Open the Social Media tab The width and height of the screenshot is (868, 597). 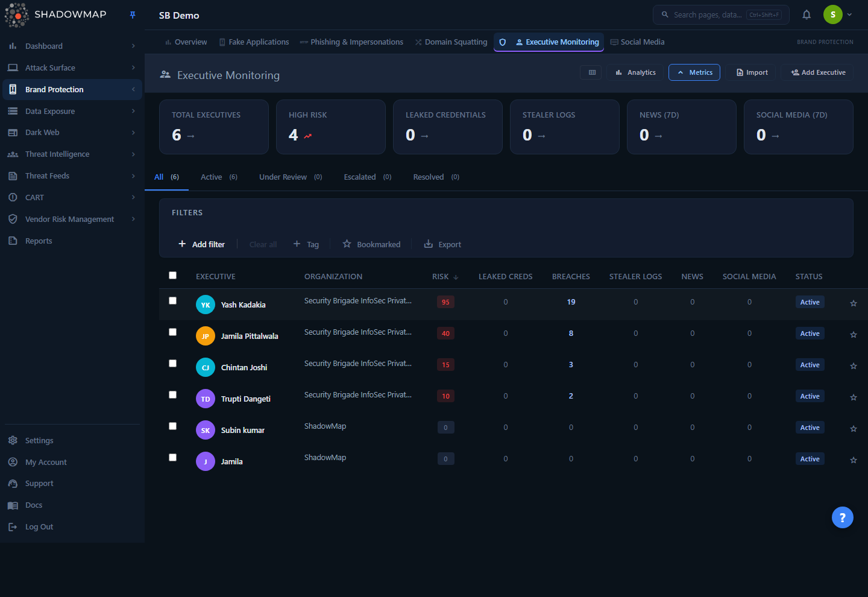coord(637,42)
